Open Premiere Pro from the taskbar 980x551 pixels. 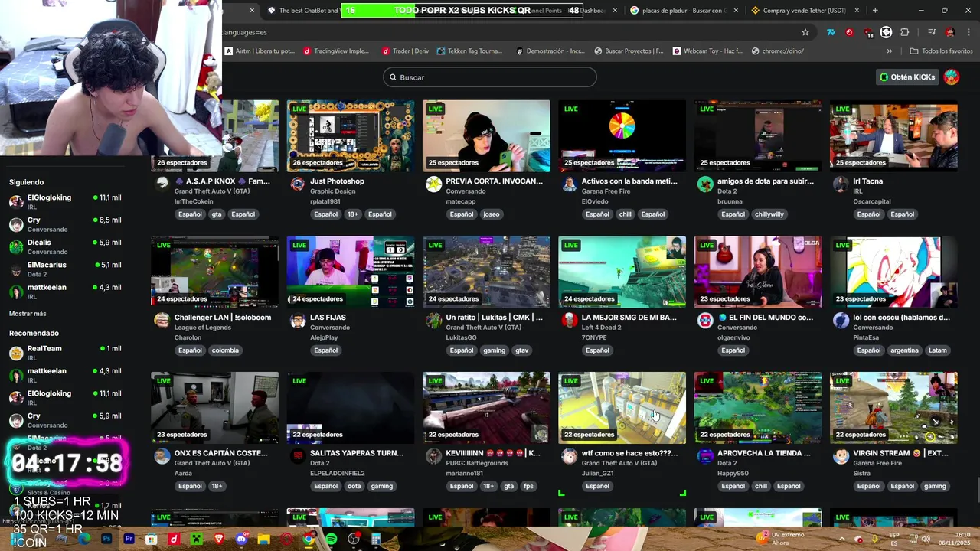[x=129, y=540]
